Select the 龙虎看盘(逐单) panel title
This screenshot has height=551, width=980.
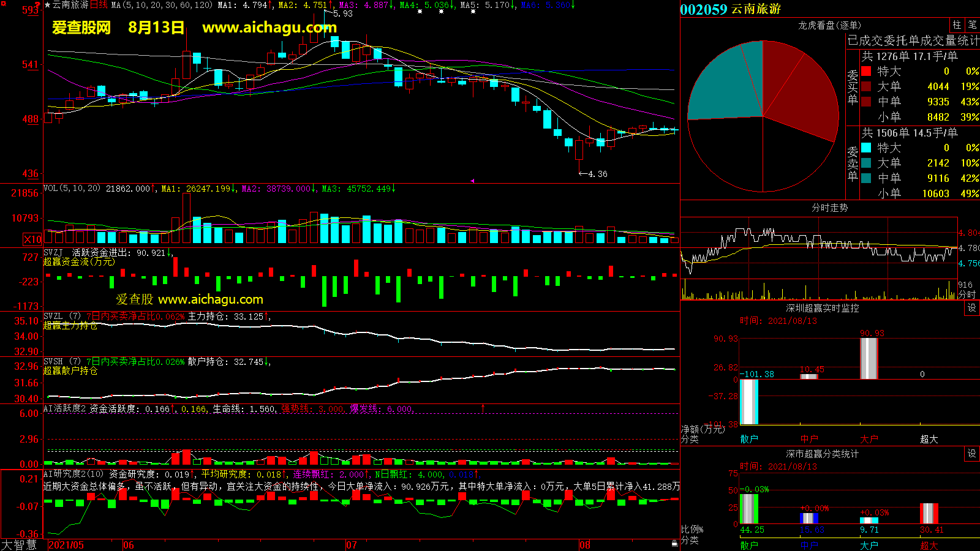pos(829,25)
